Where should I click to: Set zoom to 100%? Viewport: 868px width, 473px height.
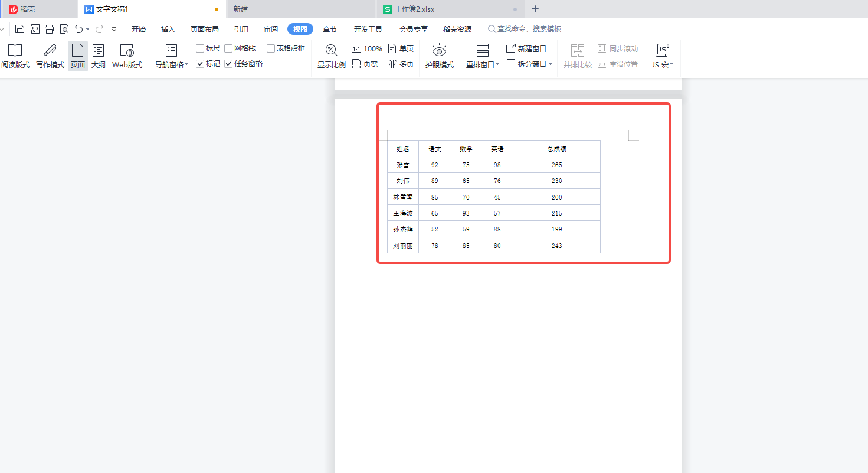pos(366,48)
